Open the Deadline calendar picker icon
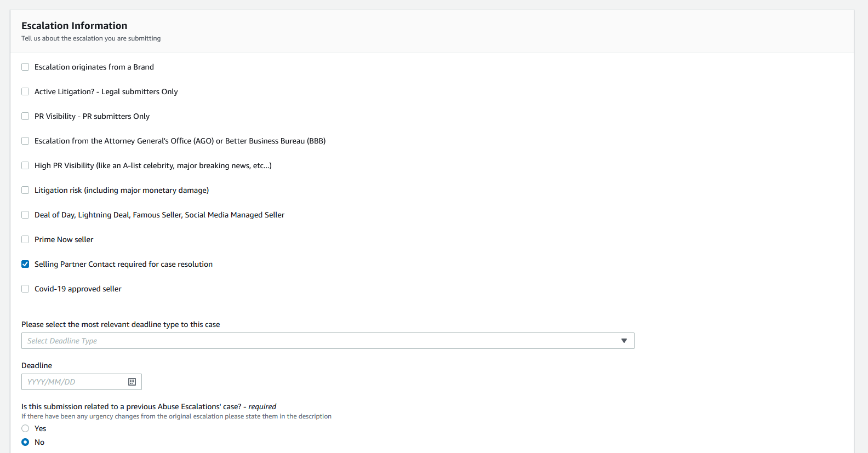Viewport: 868px width, 453px height. 132,382
